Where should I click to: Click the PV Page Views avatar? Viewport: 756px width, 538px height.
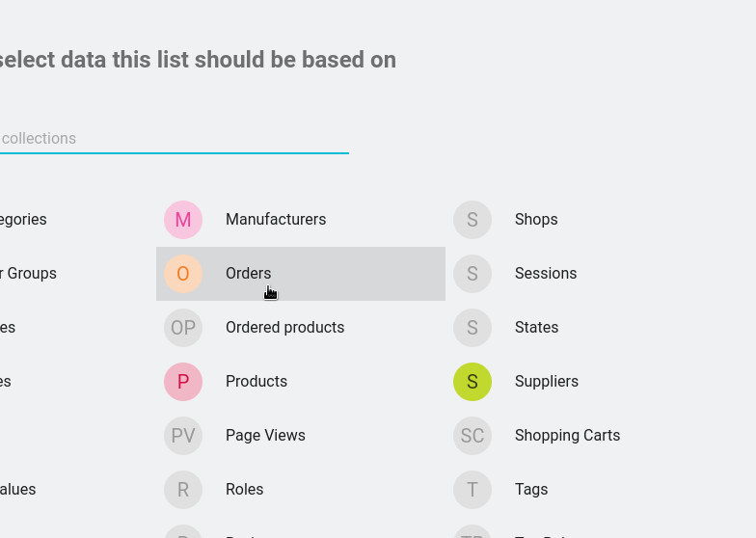point(183,436)
